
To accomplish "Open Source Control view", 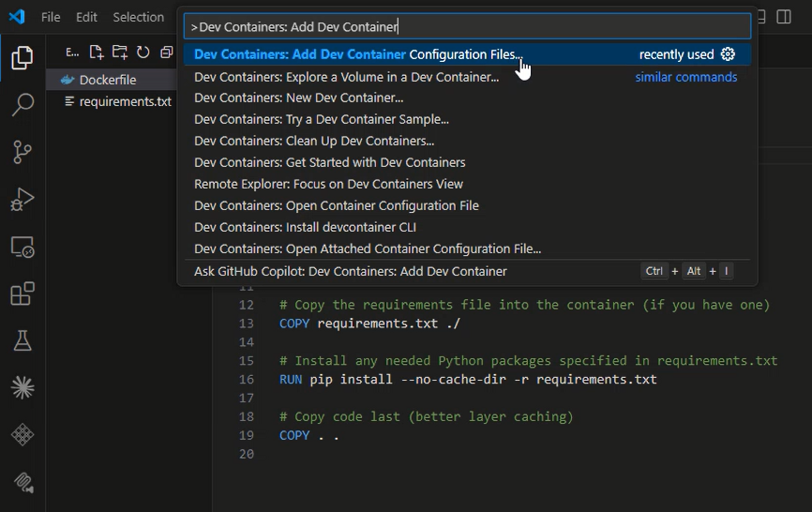I will (x=23, y=152).
